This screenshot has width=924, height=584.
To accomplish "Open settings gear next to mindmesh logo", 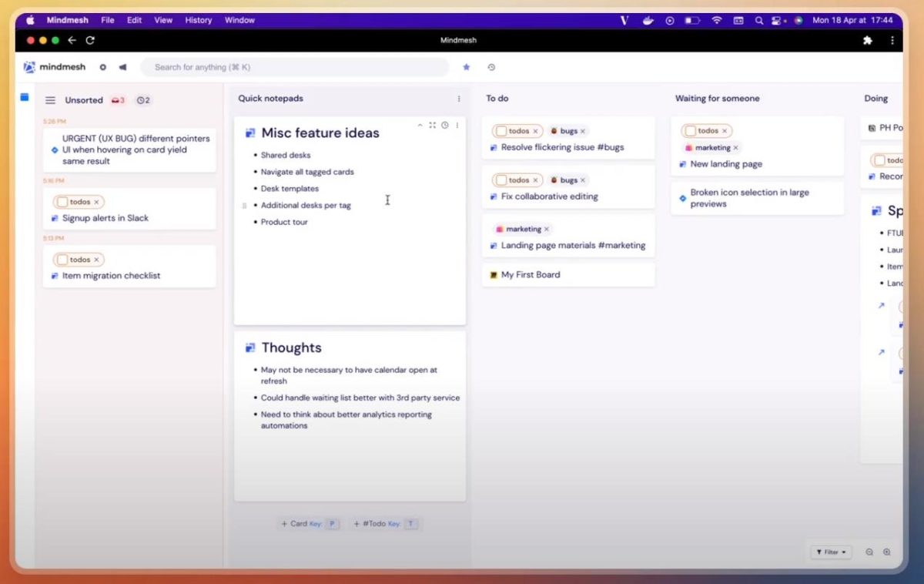I will (x=103, y=67).
